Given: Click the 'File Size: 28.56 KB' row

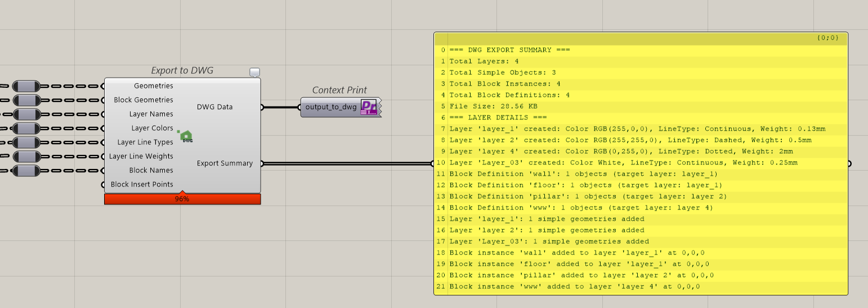Looking at the screenshot, I should coord(641,106).
